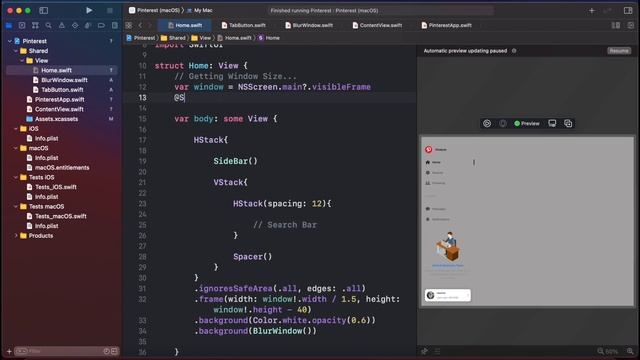Open the Pinterest (macOS) scheme selector
Screen dimensions: 640x360
tap(154, 10)
